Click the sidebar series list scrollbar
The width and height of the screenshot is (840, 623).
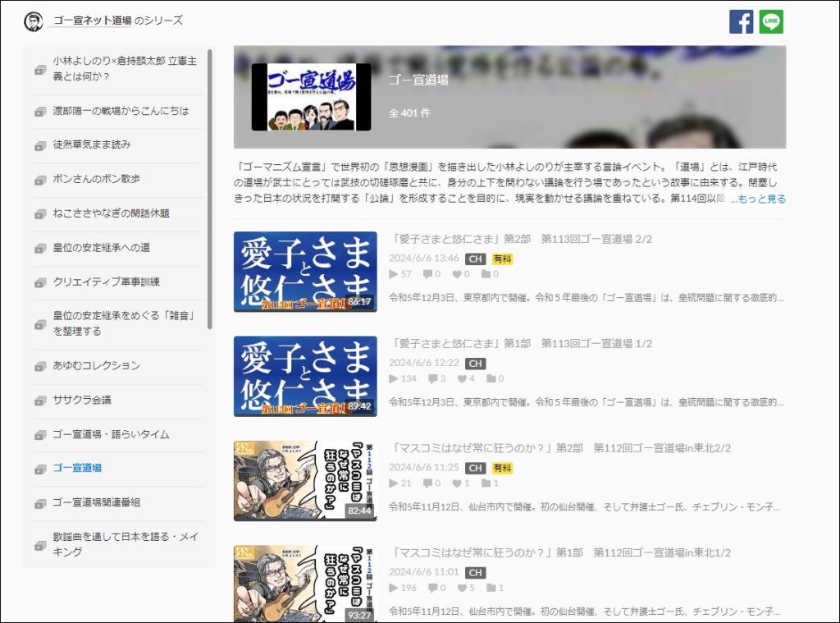click(x=210, y=189)
